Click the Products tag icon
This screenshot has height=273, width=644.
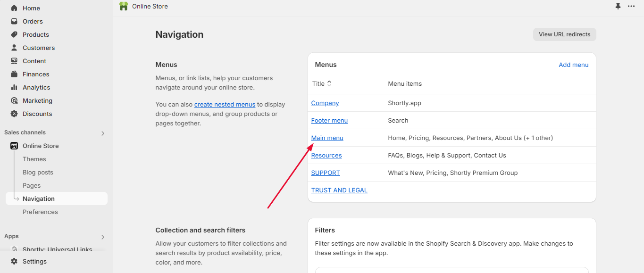[14, 34]
